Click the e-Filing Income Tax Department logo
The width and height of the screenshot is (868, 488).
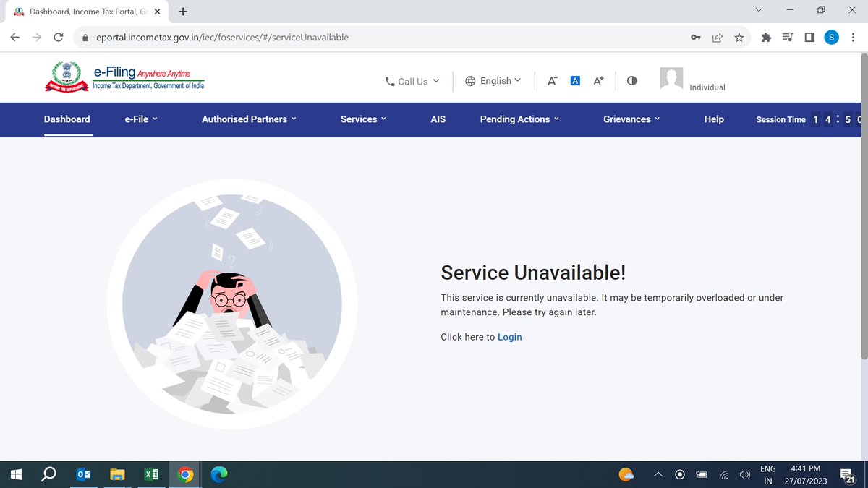(x=124, y=77)
